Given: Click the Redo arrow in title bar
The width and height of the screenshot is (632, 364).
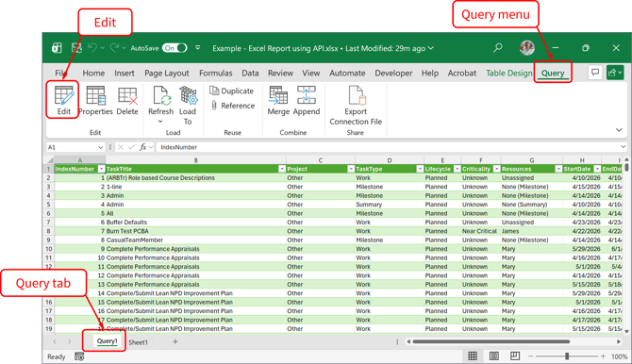Looking at the screenshot, I should click(114, 48).
